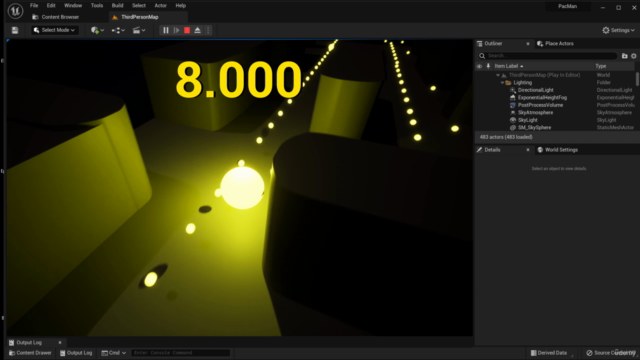Select the Output Log panel tab
The image size is (640, 360).
pyautogui.click(x=29, y=342)
